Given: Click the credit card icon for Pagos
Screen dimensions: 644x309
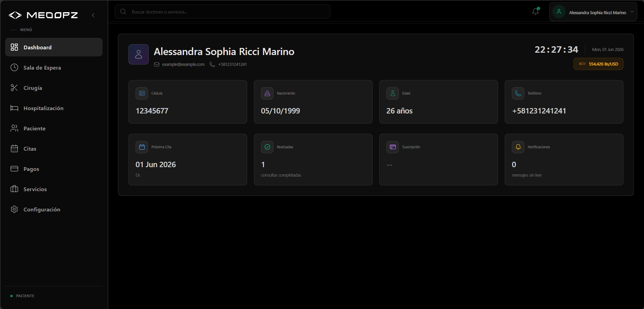Looking at the screenshot, I should (14, 169).
